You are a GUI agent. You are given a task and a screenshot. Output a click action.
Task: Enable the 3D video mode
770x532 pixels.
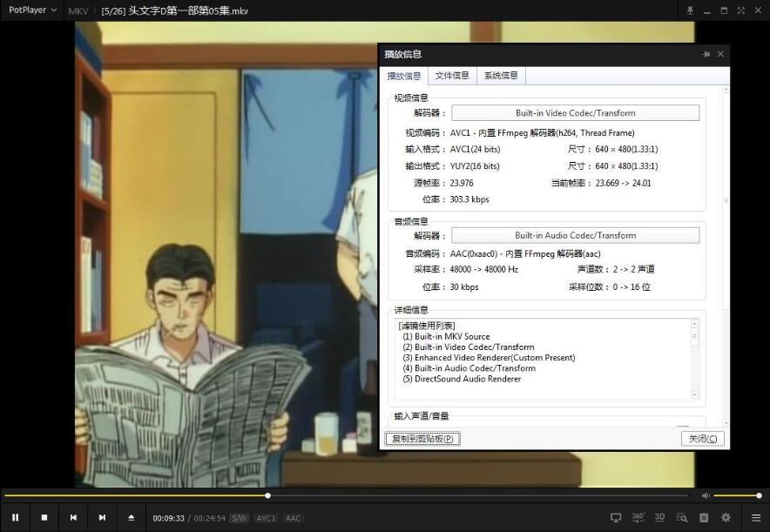(x=660, y=517)
